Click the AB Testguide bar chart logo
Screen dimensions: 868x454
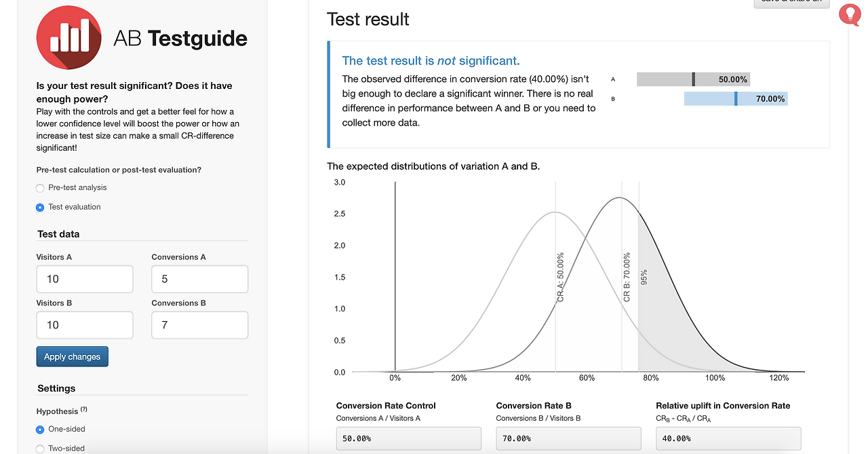pyautogui.click(x=68, y=37)
